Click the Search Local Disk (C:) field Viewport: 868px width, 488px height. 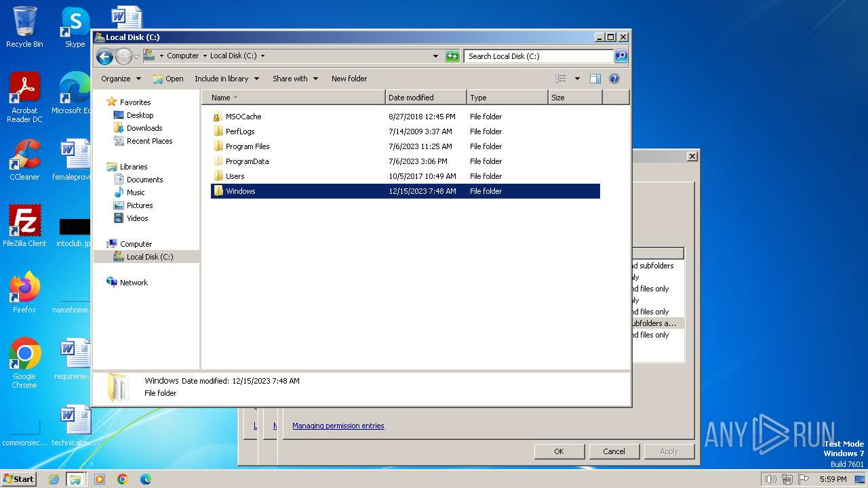(x=538, y=56)
